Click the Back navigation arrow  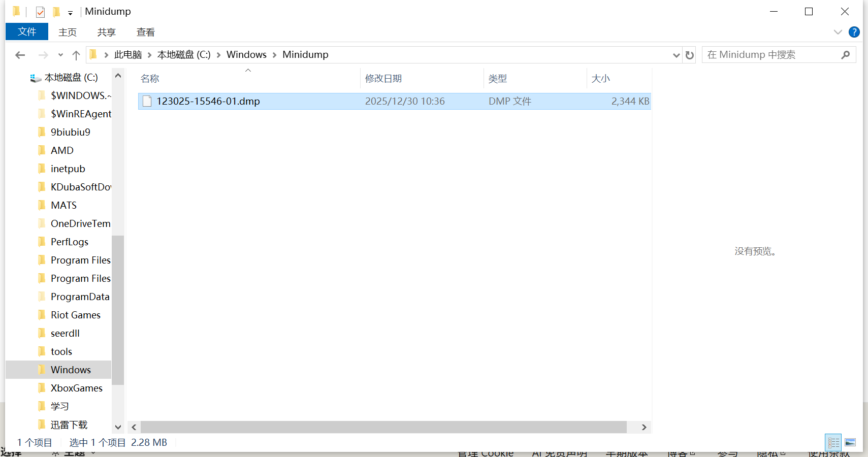(x=20, y=55)
